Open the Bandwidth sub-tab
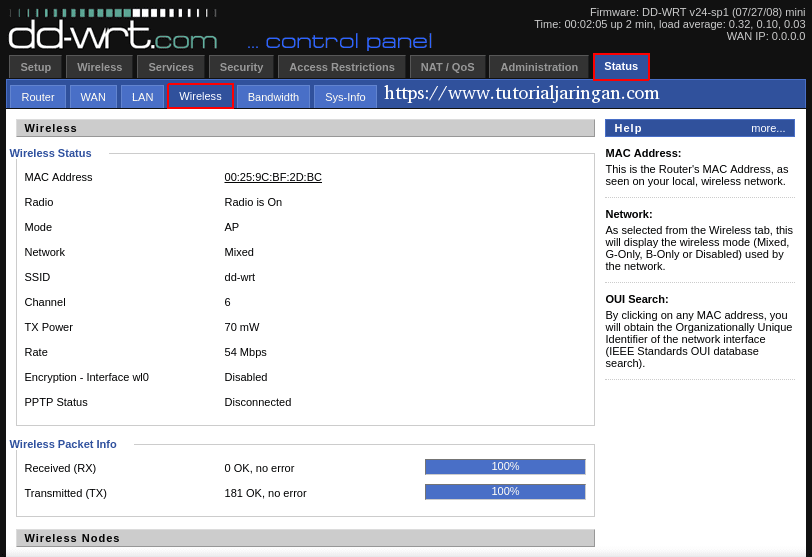 tap(273, 97)
